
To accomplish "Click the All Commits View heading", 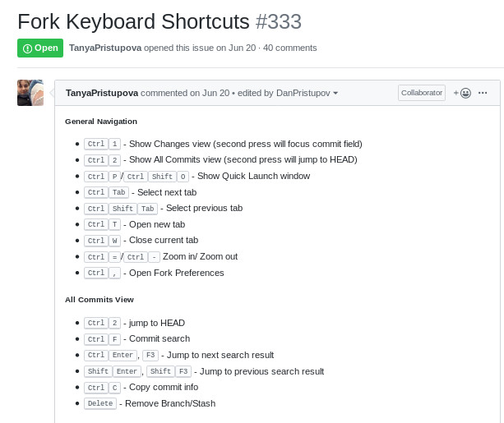I will tap(99, 300).
